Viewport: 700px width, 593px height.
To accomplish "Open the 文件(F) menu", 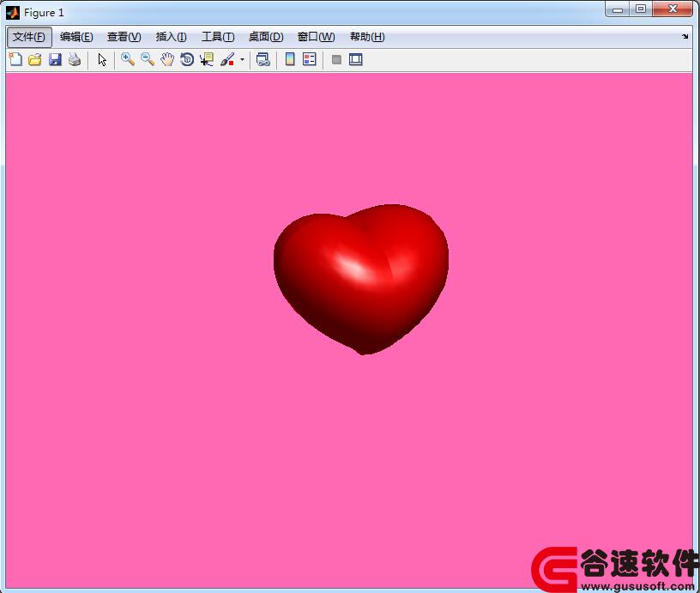I will (x=29, y=37).
